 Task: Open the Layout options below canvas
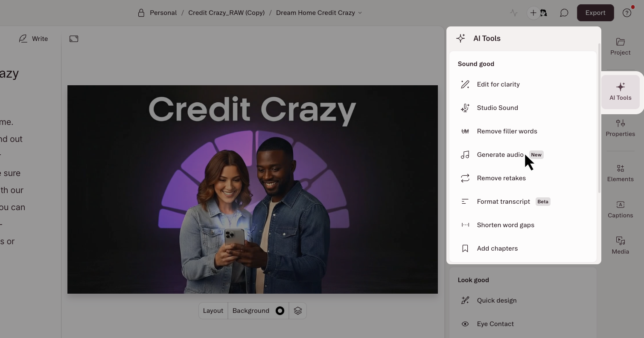pyautogui.click(x=213, y=311)
